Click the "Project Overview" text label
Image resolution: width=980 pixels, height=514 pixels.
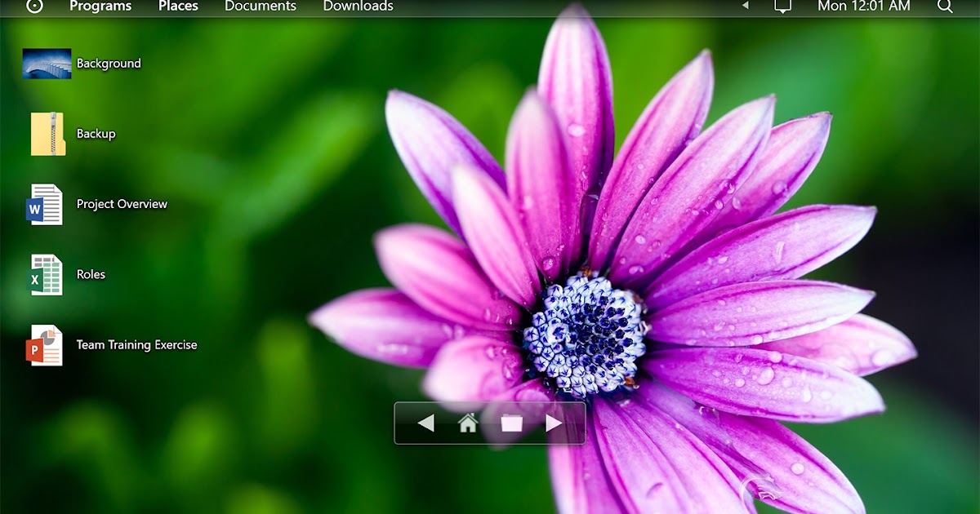tap(122, 205)
